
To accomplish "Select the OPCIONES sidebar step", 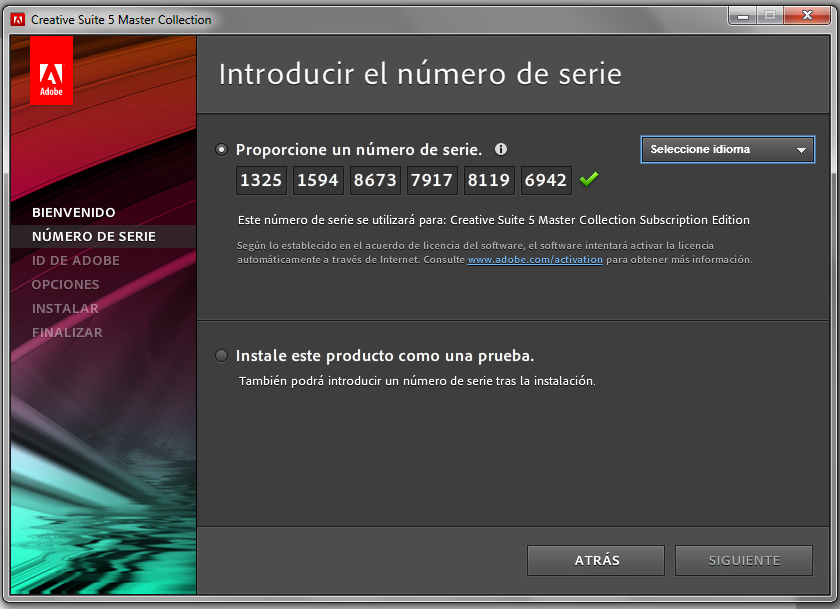I will coord(65,284).
